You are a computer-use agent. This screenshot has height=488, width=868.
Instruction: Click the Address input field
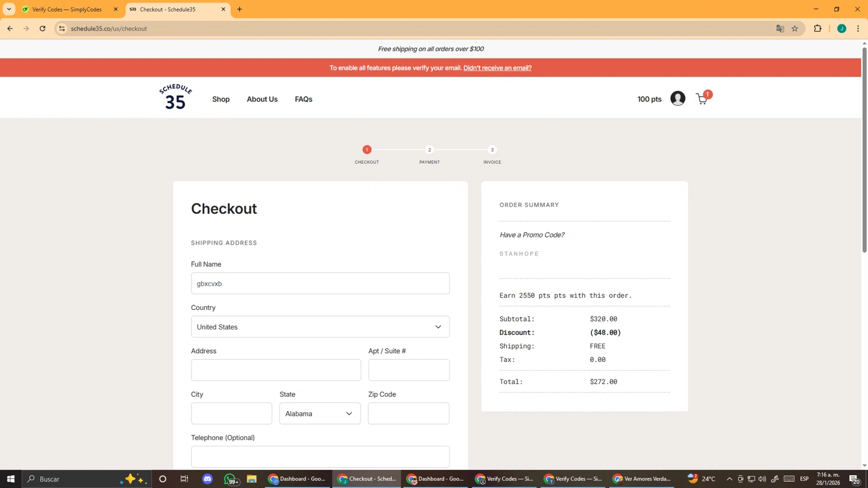click(276, 370)
